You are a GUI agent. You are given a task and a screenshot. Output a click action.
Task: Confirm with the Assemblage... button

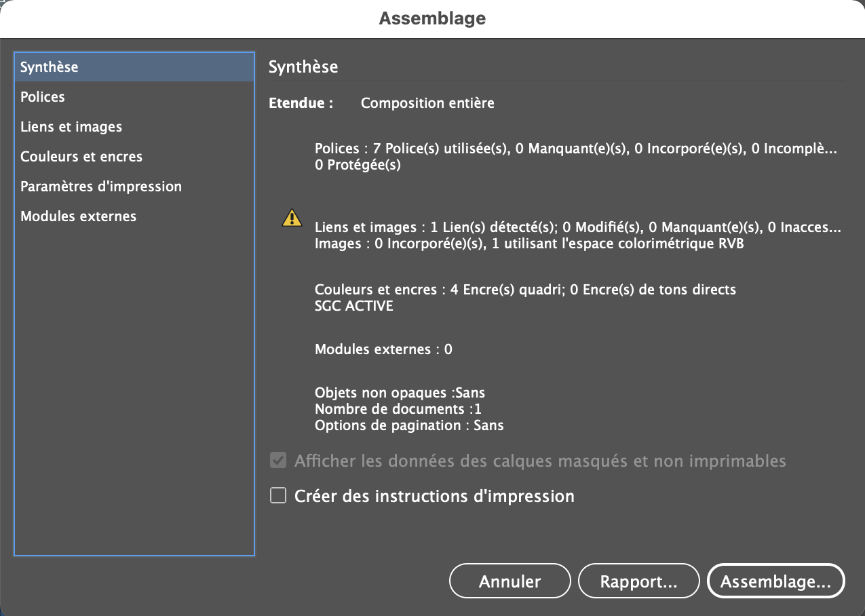click(x=775, y=581)
